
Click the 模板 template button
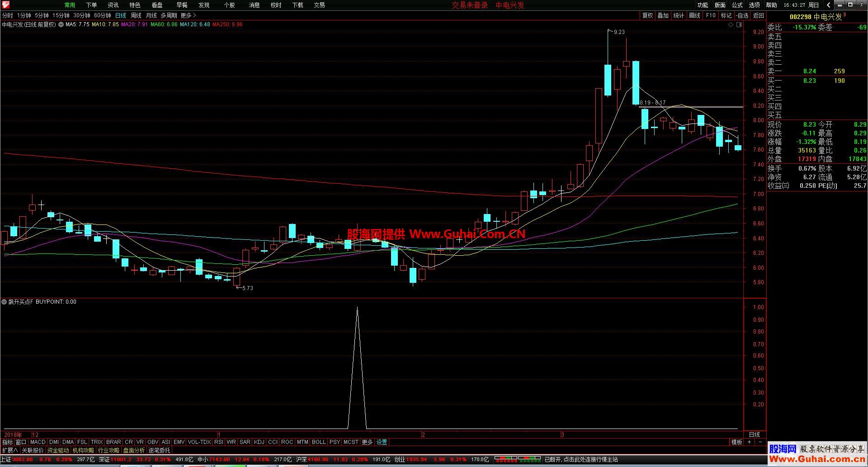pyautogui.click(x=737, y=442)
